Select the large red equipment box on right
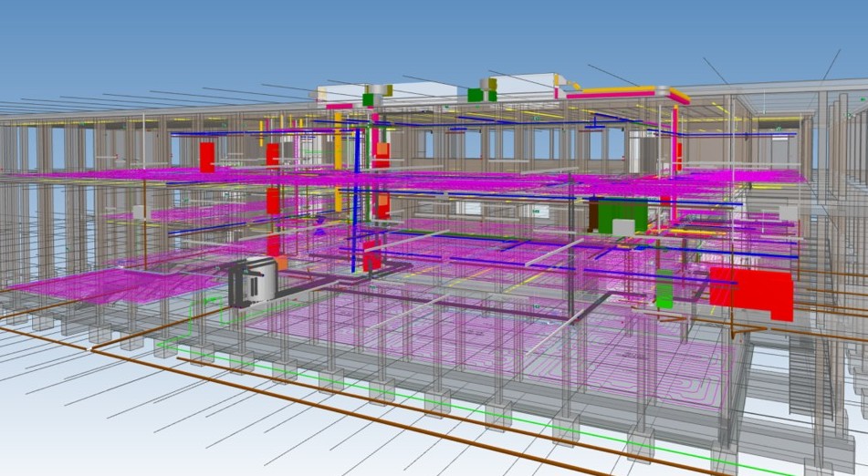Viewport: 868px width, 476px height. tap(750, 293)
